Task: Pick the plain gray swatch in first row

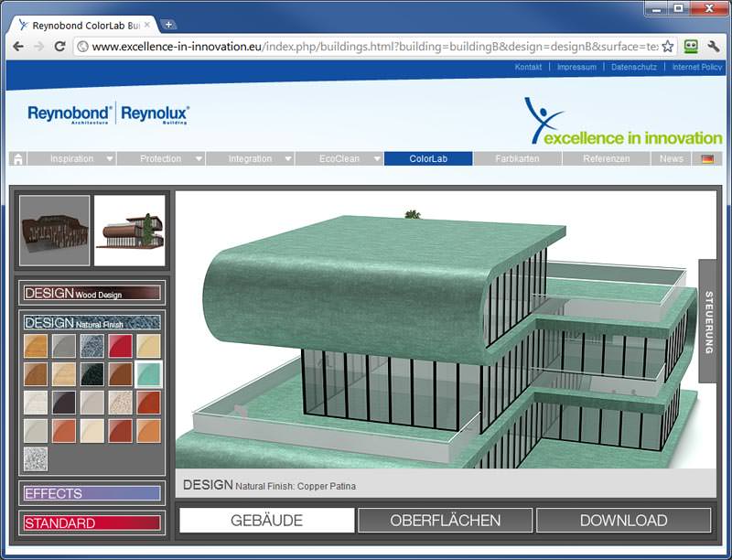Action: coord(64,346)
